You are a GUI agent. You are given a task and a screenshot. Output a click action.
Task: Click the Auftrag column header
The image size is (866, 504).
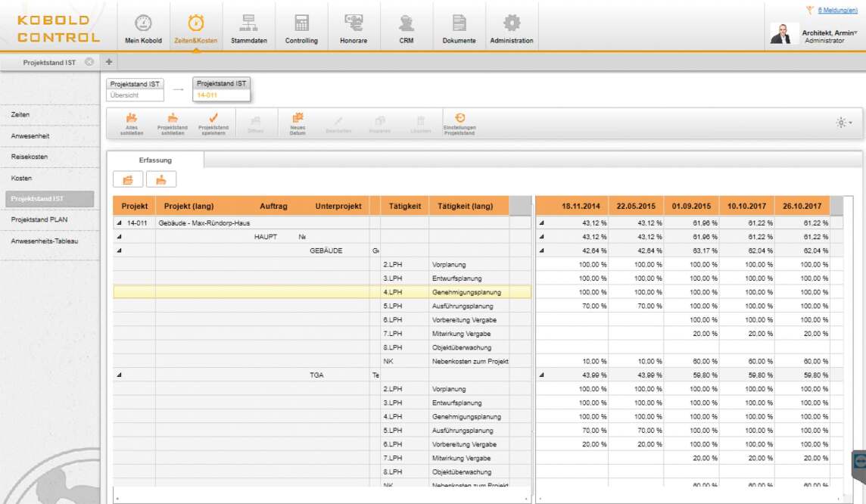[273, 206]
